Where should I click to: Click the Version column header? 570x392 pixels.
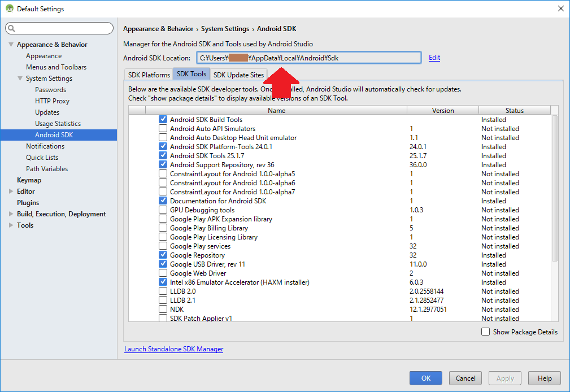click(442, 110)
